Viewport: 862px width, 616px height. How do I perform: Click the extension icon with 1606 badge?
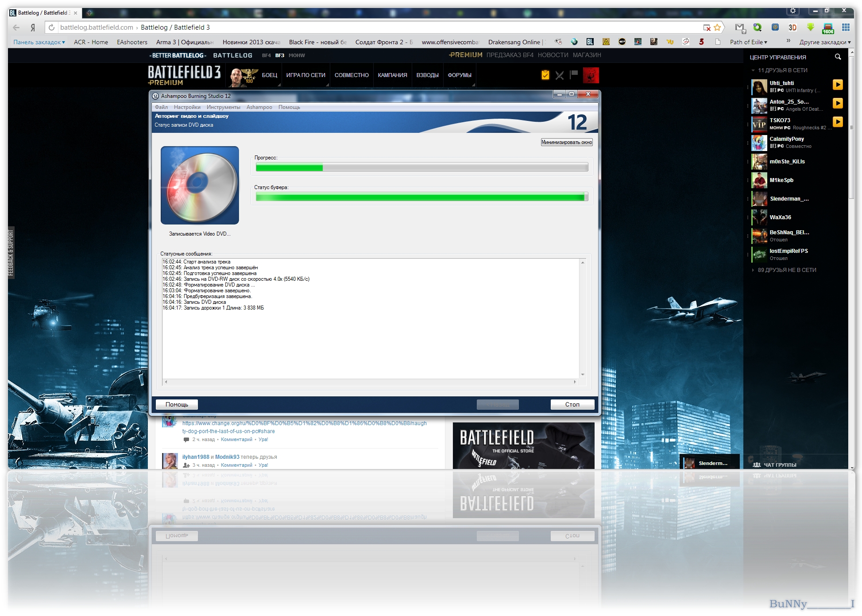coord(828,28)
